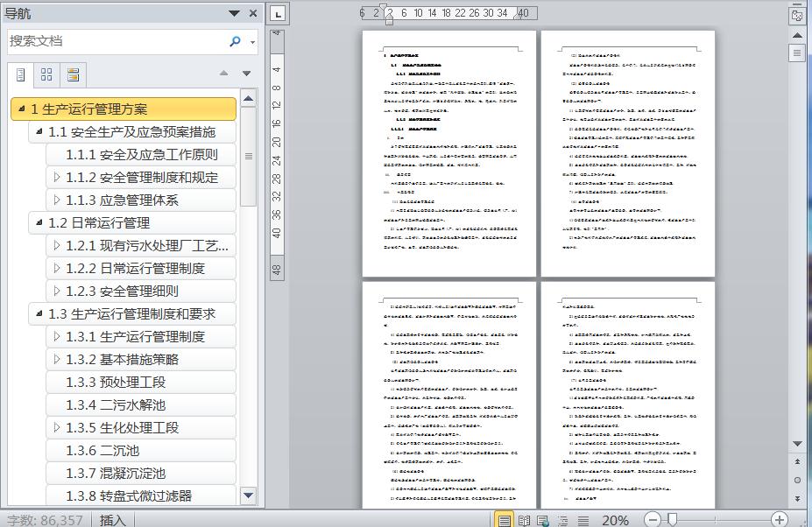812x527 pixels.
Task: Click the tab stop selector button
Action: click(x=278, y=14)
